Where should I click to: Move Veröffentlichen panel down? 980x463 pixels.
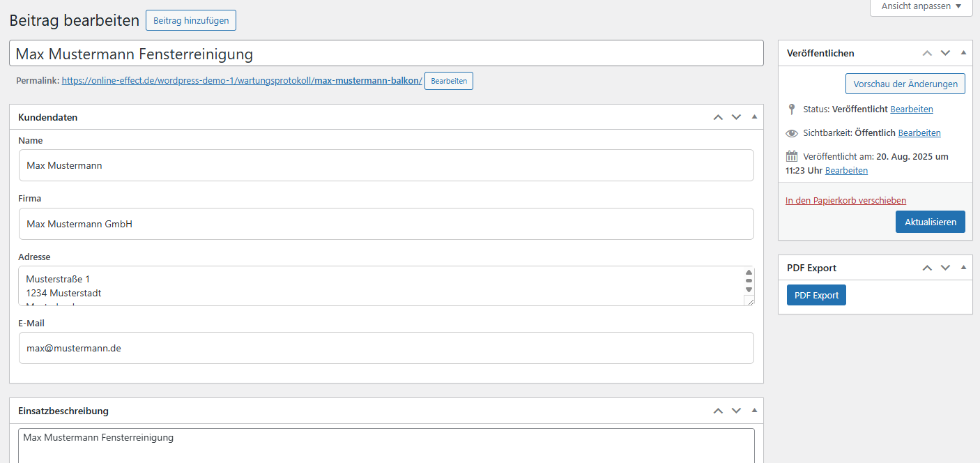(x=945, y=53)
